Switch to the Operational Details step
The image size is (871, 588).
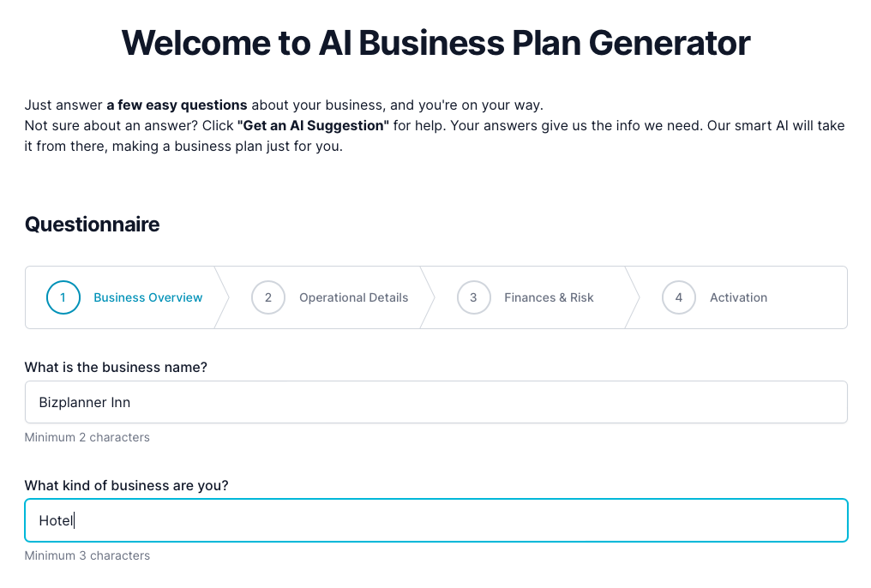click(353, 297)
